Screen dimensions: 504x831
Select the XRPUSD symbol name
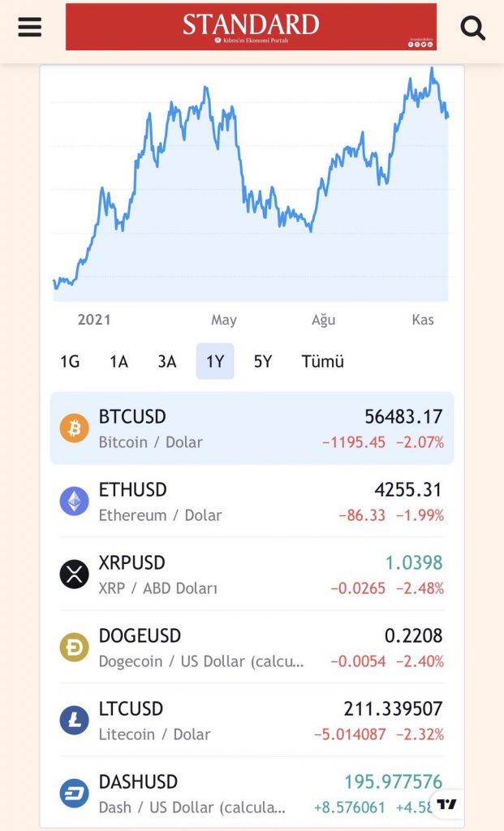(x=131, y=562)
